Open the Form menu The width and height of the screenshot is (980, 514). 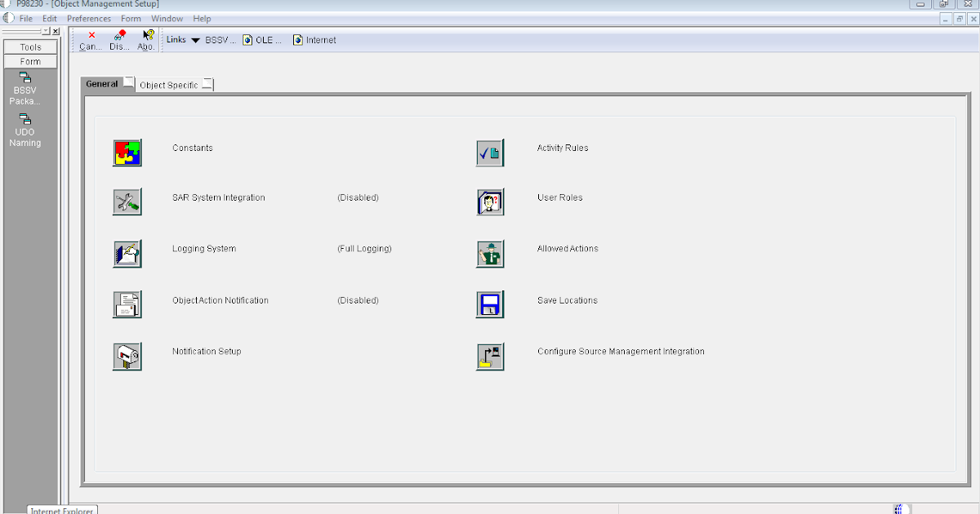pos(131,19)
